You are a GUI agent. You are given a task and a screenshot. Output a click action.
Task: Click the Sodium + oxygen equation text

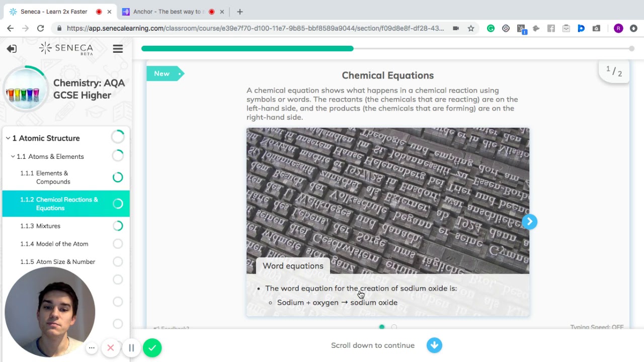337,302
